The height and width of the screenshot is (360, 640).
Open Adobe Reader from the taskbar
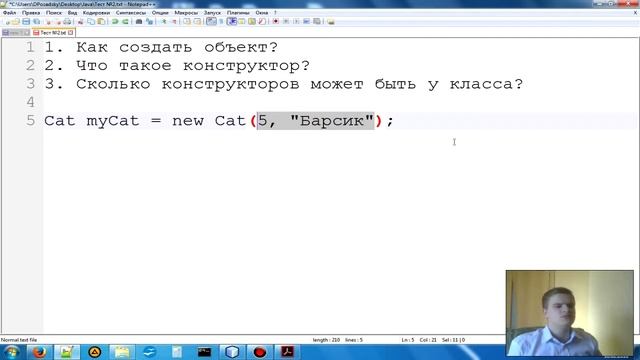tap(287, 352)
